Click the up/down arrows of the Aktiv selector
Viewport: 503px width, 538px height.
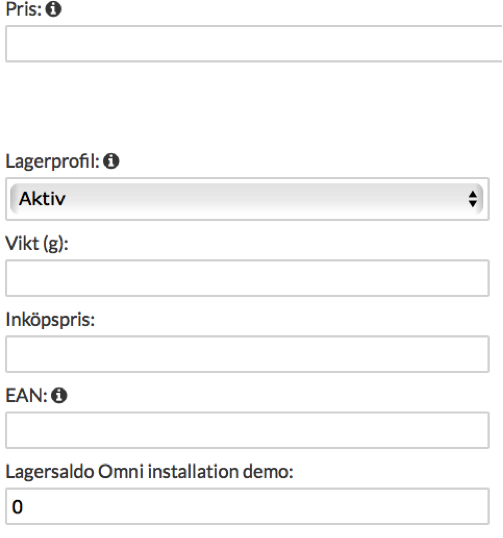pos(473,199)
